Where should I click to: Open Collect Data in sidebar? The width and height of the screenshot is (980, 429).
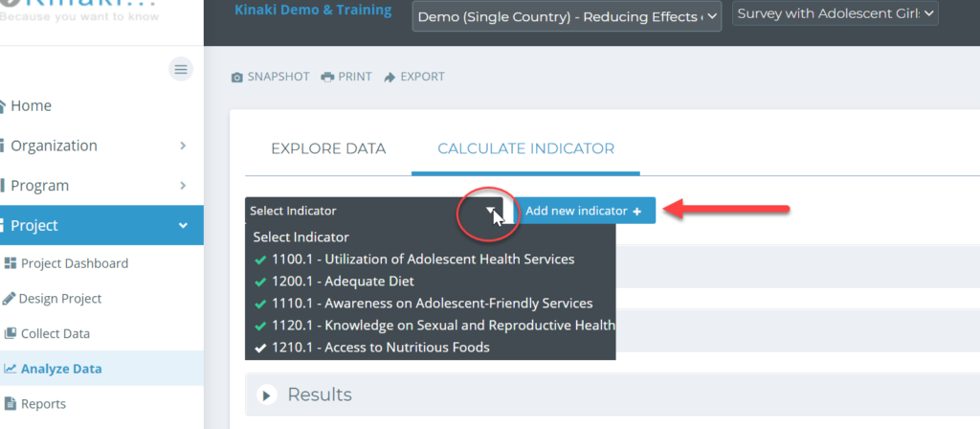point(47,333)
